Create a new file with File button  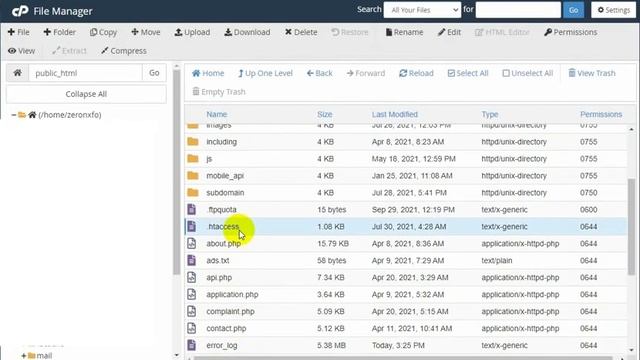coord(19,32)
